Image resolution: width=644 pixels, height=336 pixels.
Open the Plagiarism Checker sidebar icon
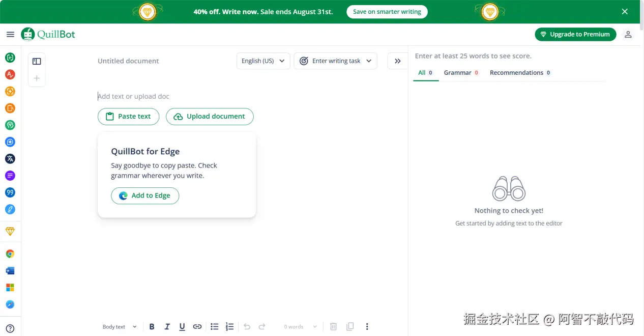click(10, 108)
